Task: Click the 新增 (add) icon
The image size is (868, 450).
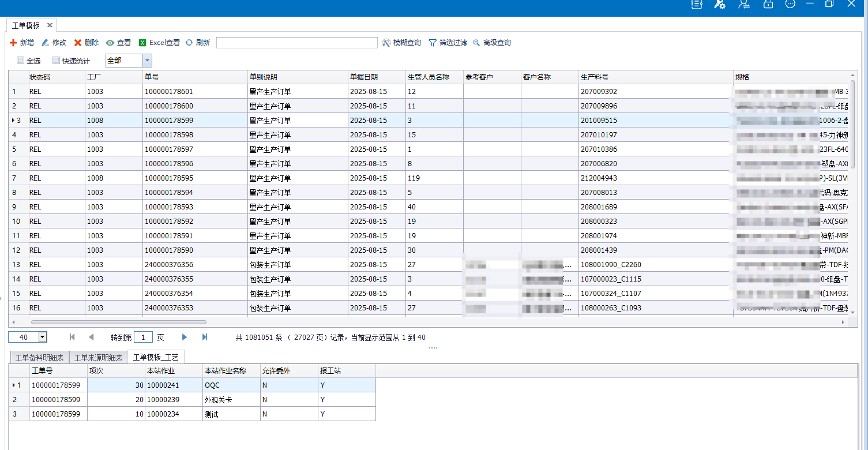Action: (x=13, y=42)
